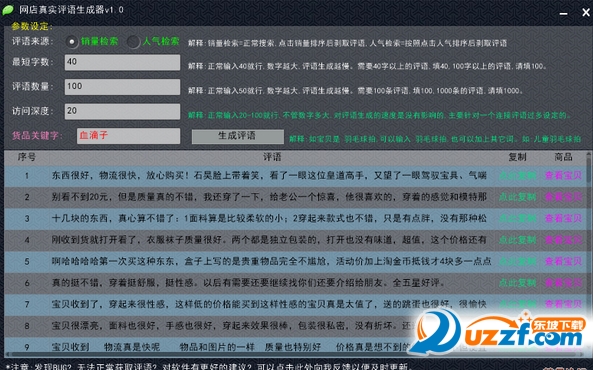The width and height of the screenshot is (593, 370).
Task: Click row number 2 cell
Action: tap(26, 197)
